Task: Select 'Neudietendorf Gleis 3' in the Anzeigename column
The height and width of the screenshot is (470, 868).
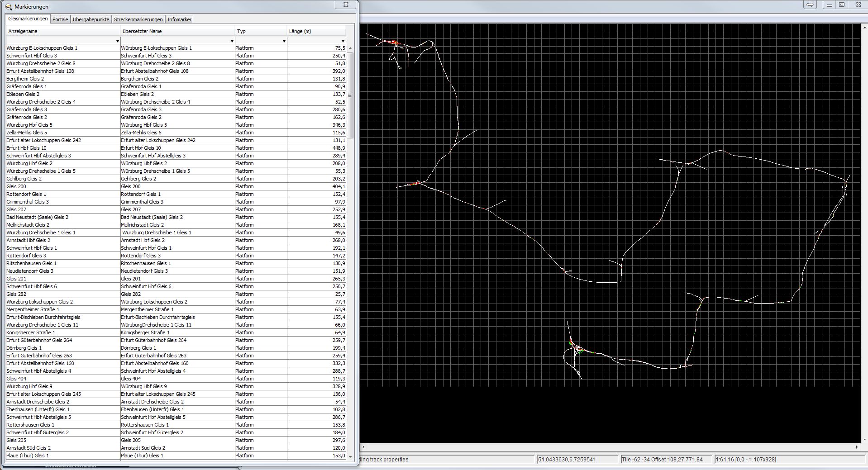Action: tap(30, 271)
